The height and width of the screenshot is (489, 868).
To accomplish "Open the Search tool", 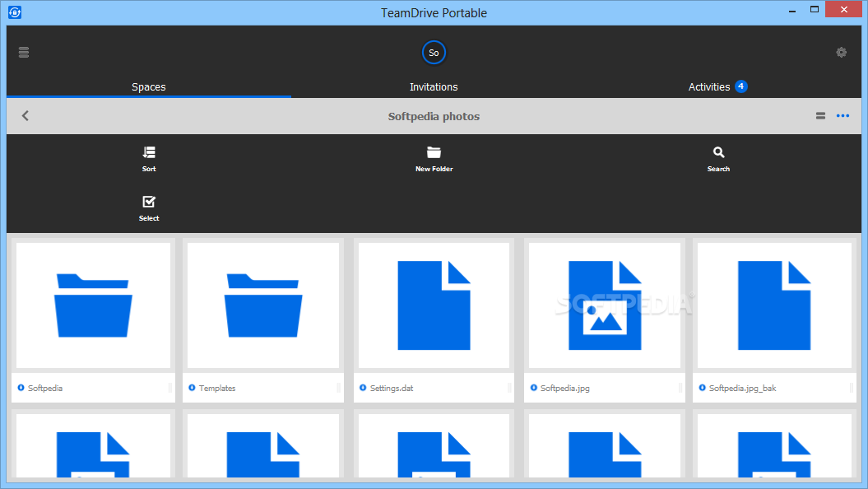I will coord(718,158).
